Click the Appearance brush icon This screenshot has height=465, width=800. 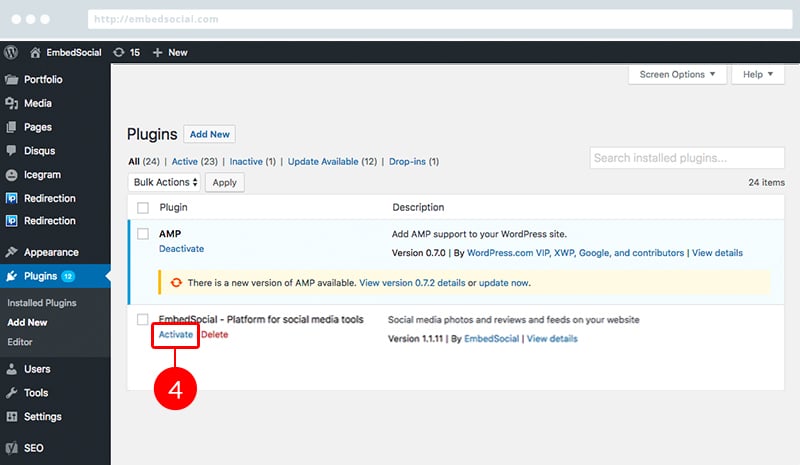tap(11, 252)
